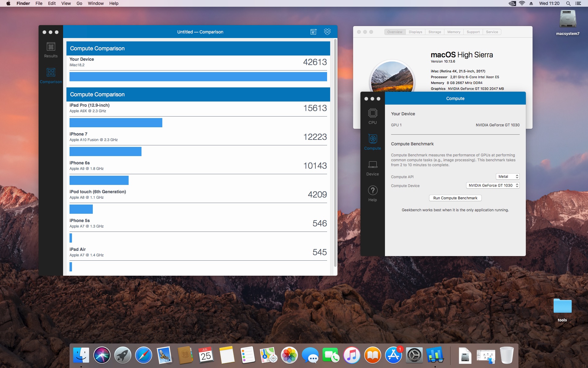Click the Spotlight search icon in menu bar

568,3
